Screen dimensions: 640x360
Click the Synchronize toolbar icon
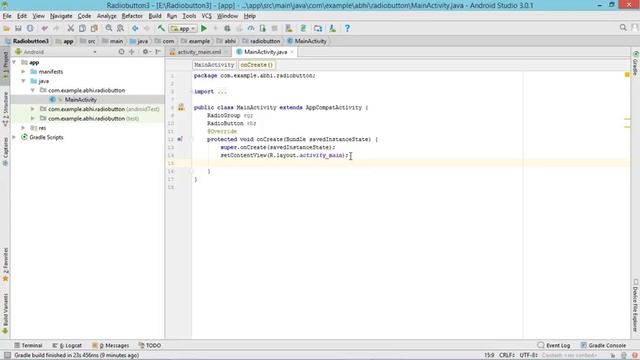[30, 29]
